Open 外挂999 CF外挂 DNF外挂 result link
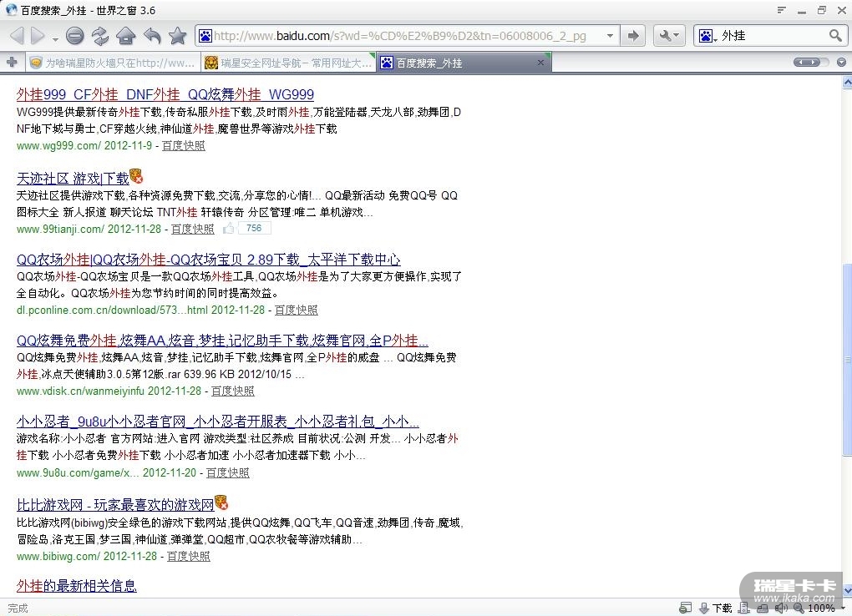The width and height of the screenshot is (852, 616). click(x=165, y=94)
